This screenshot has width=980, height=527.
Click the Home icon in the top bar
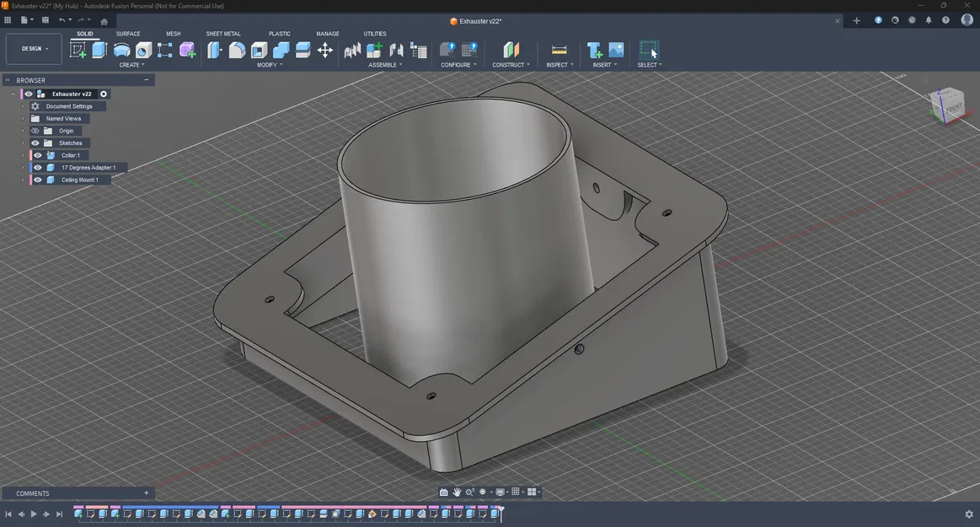104,20
